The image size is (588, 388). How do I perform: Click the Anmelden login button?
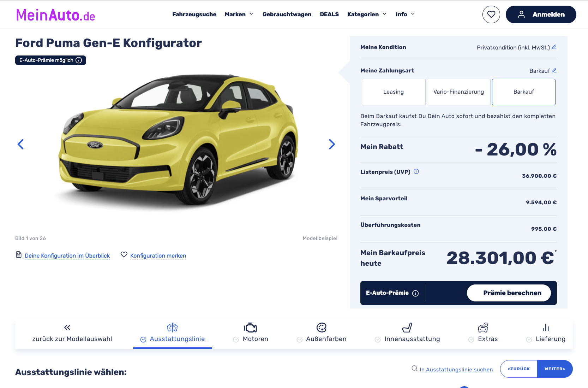[541, 14]
